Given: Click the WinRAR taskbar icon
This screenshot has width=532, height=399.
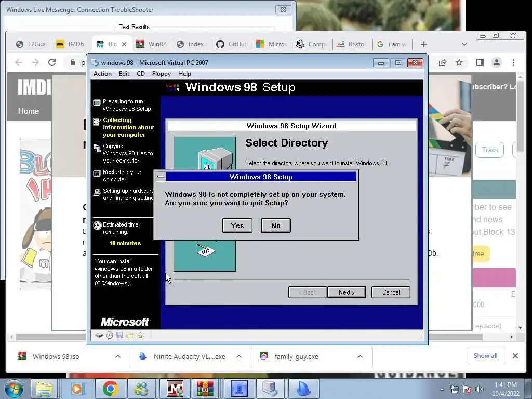Looking at the screenshot, I should tap(206, 389).
